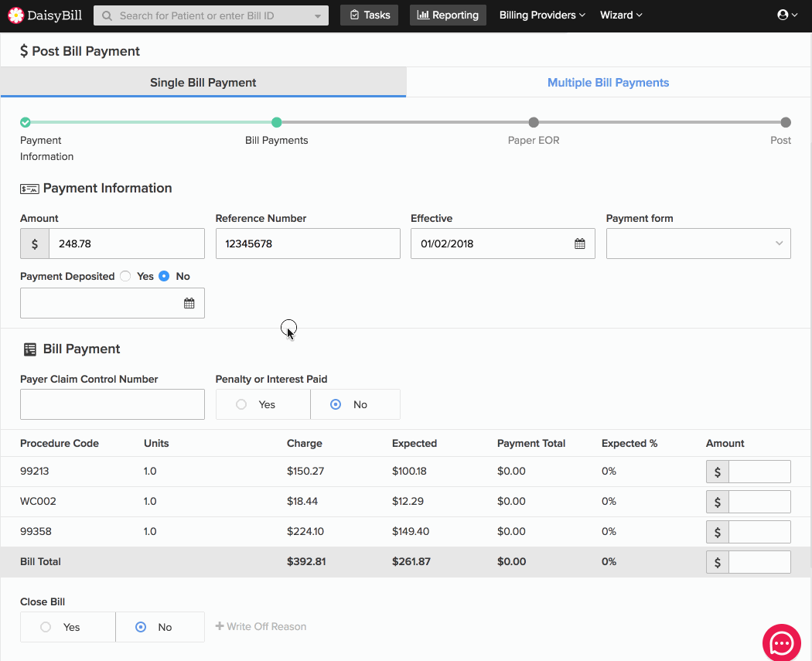812x661 pixels.
Task: Click the DaisyBill flower logo
Action: click(16, 15)
